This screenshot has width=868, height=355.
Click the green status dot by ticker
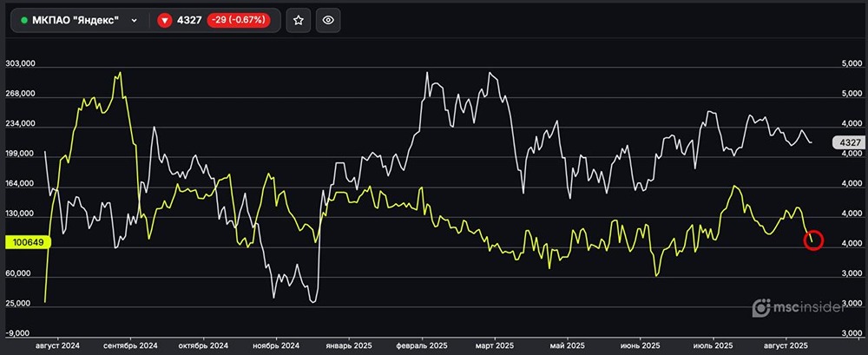(x=24, y=20)
